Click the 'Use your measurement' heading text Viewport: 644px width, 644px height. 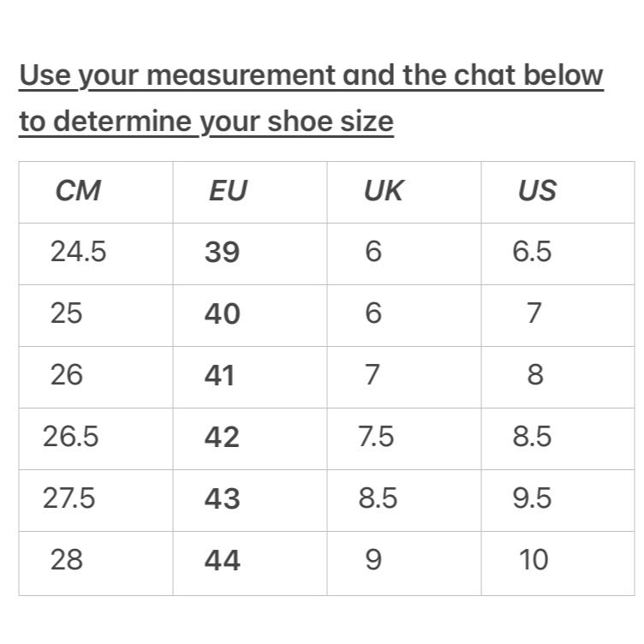coord(177,76)
